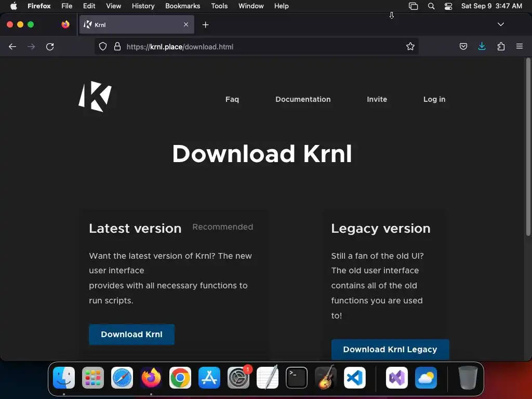The height and width of the screenshot is (399, 532).
Task: Open System Settings from the dock
Action: click(x=238, y=378)
